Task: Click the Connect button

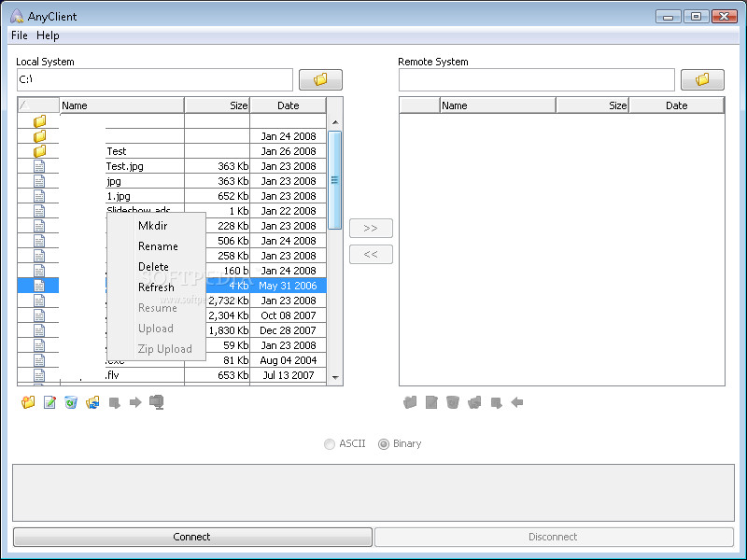Action: tap(192, 537)
